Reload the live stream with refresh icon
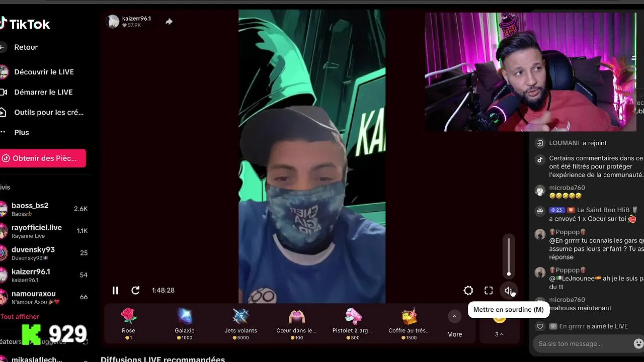644x362 pixels. (135, 290)
